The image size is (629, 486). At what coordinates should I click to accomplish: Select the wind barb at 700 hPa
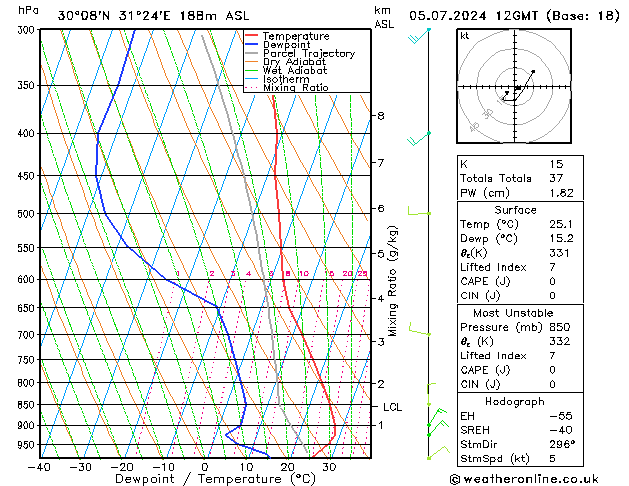pyautogui.click(x=420, y=329)
